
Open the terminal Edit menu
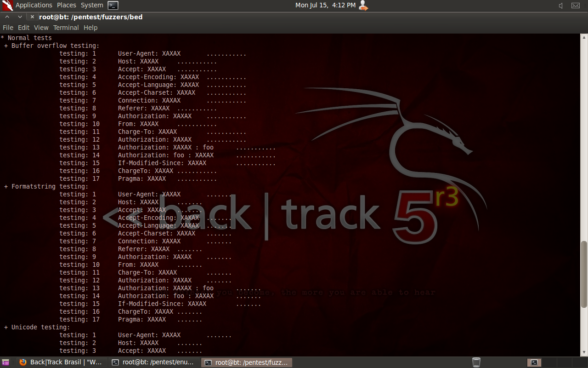(23, 28)
